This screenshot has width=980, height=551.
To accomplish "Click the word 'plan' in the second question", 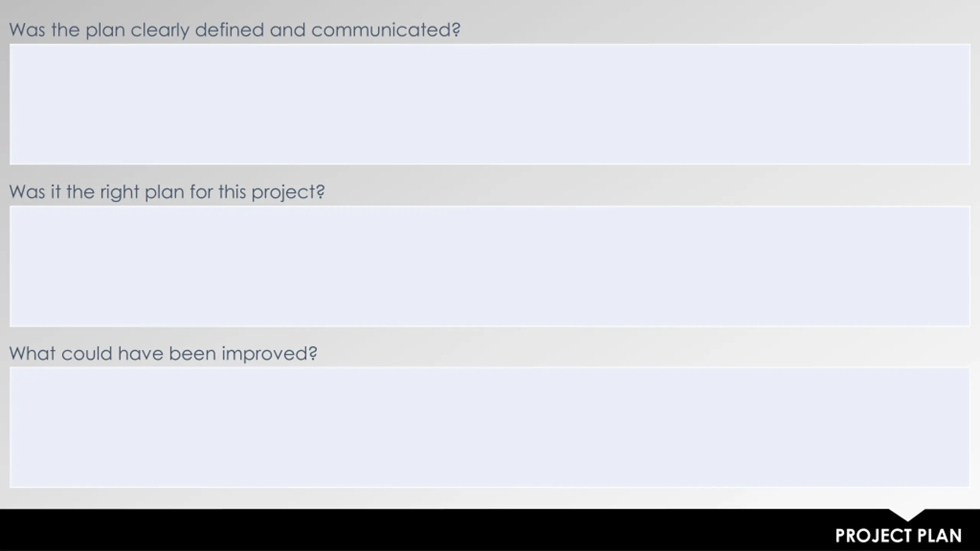I will click(165, 192).
